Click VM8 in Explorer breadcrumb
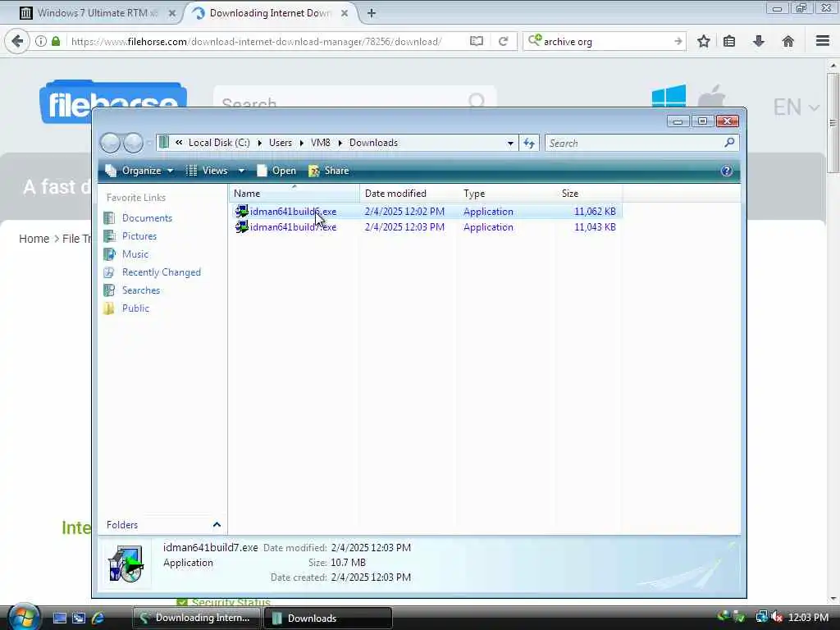Viewport: 840px width, 630px height. [x=321, y=143]
